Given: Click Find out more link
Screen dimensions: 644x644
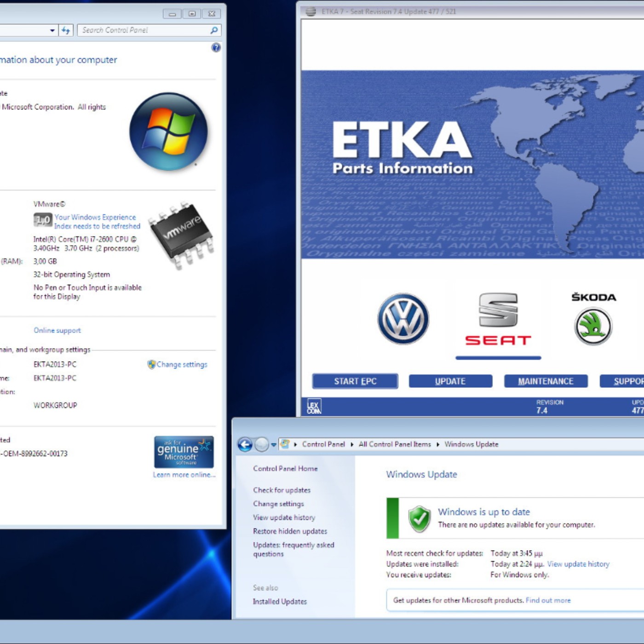Looking at the screenshot, I should [548, 600].
